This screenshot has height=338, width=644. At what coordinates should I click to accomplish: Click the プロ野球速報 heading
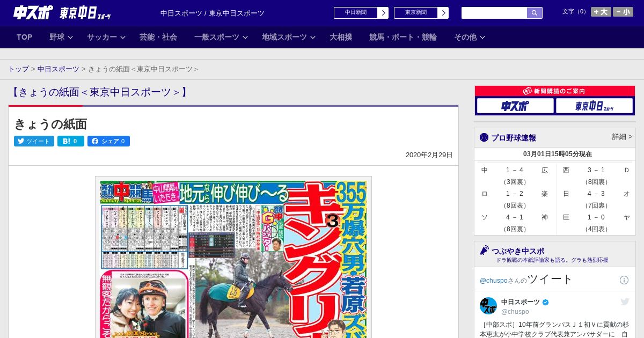coord(514,137)
